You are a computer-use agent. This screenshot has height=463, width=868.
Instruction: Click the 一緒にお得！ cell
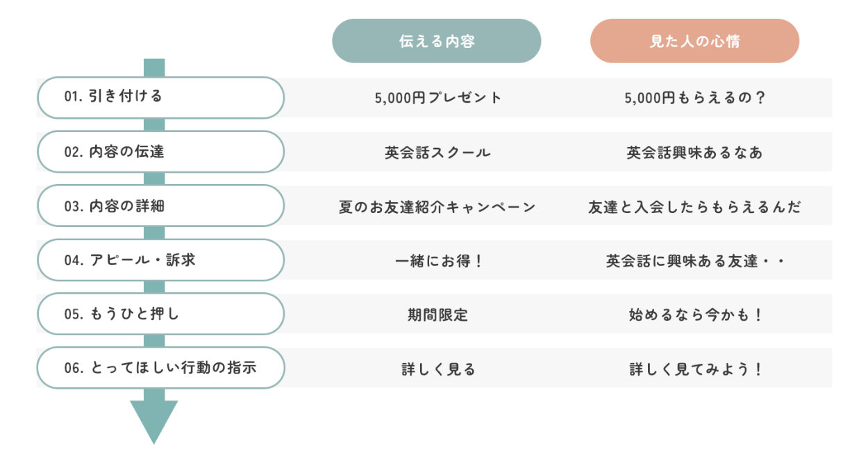point(437,261)
